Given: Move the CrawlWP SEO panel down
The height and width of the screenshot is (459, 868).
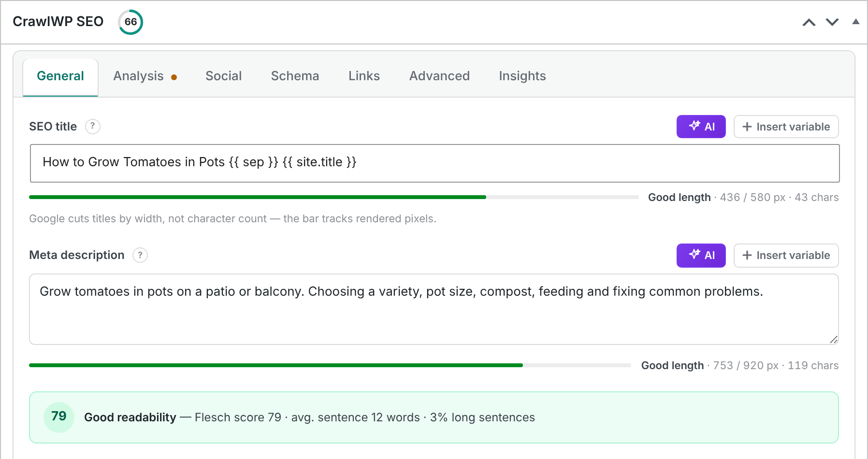Looking at the screenshot, I should click(x=832, y=22).
